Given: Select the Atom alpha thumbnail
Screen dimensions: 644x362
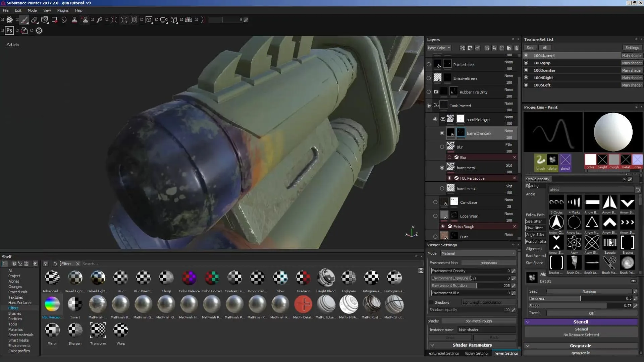Looking at the screenshot, I should pyautogui.click(x=574, y=243).
